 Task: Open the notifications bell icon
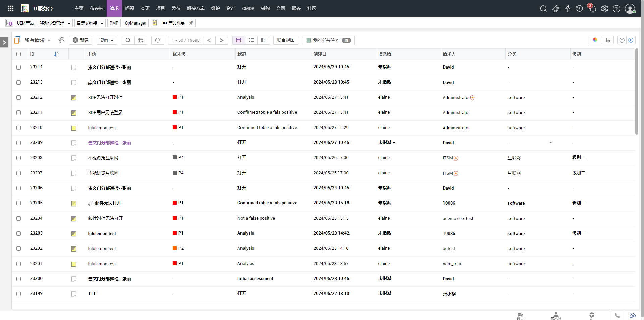pos(592,9)
